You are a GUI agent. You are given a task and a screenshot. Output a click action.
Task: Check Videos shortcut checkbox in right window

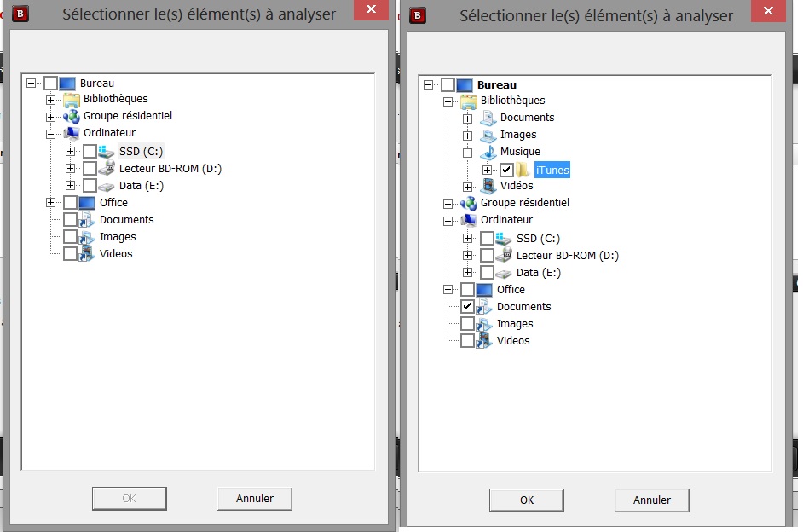(x=467, y=340)
